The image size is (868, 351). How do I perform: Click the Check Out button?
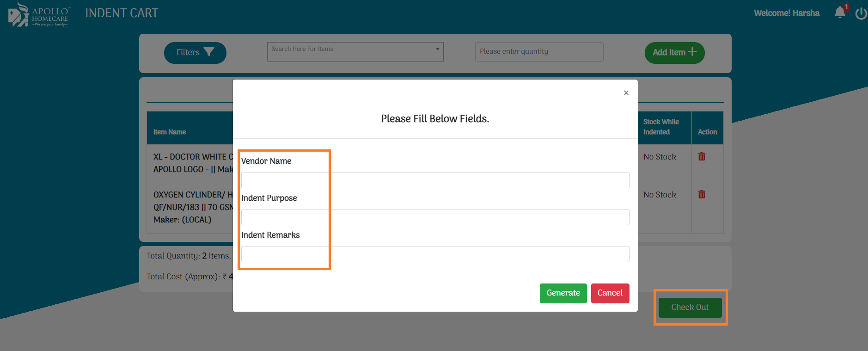pos(690,308)
